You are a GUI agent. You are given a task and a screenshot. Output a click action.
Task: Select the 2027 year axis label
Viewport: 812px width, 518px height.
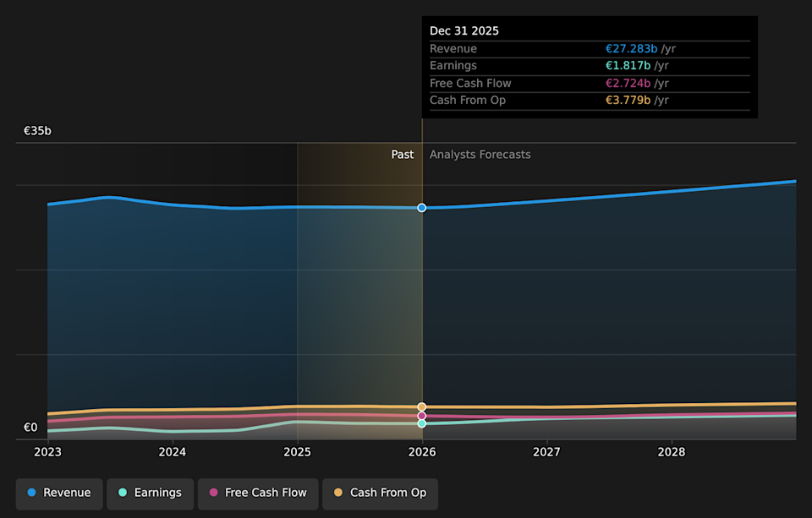[546, 452]
